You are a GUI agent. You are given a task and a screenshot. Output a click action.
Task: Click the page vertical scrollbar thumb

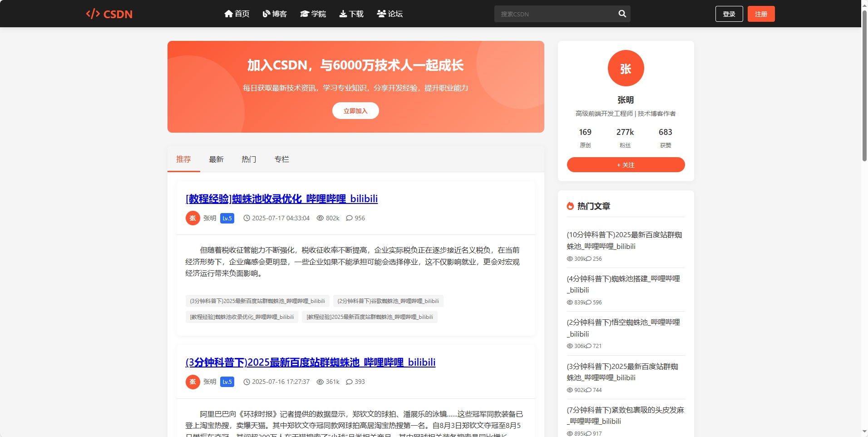coord(864,85)
